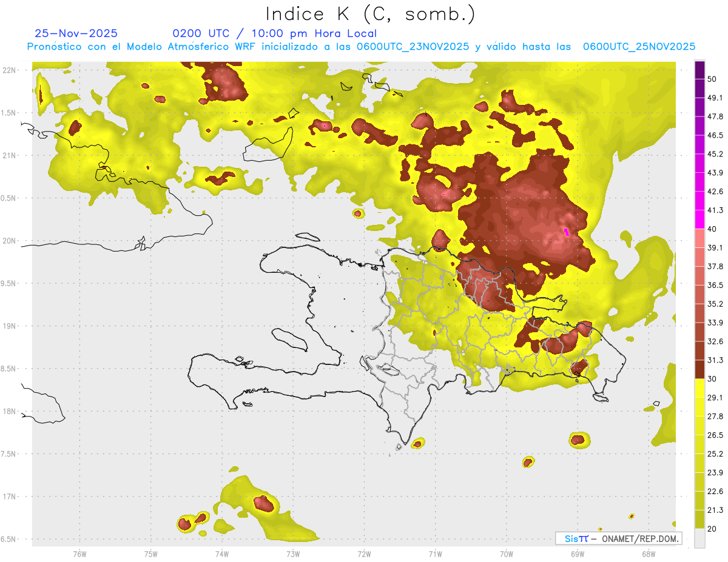
Task: Click the 71W longitude label
Action: click(x=435, y=554)
